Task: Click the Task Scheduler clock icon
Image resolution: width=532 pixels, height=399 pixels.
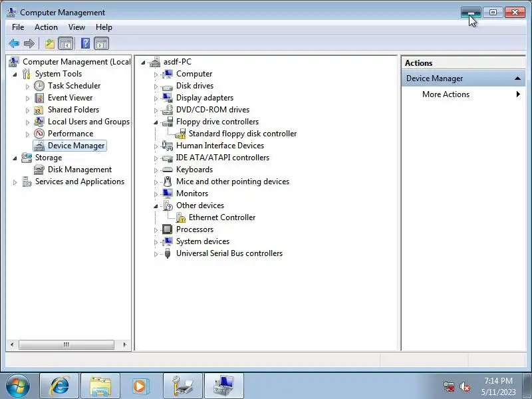Action: coord(39,86)
